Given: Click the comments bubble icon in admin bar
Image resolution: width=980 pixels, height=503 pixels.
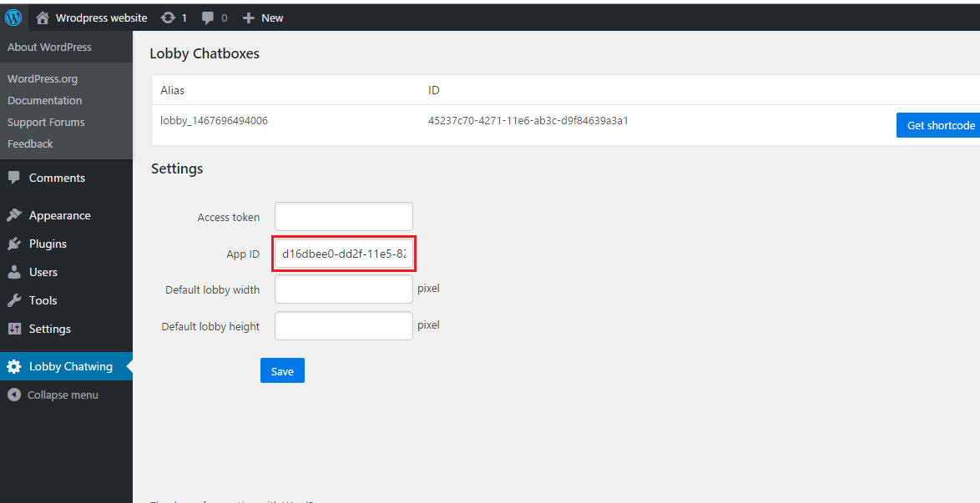Looking at the screenshot, I should [x=208, y=18].
